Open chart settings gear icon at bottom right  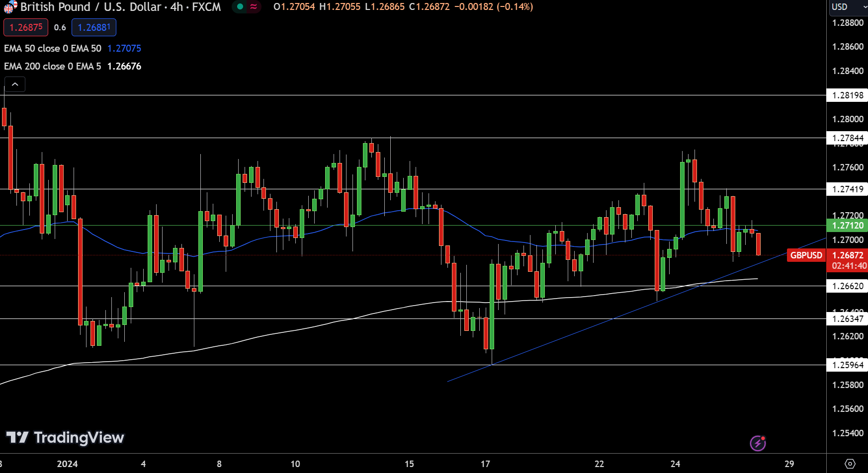click(x=850, y=464)
